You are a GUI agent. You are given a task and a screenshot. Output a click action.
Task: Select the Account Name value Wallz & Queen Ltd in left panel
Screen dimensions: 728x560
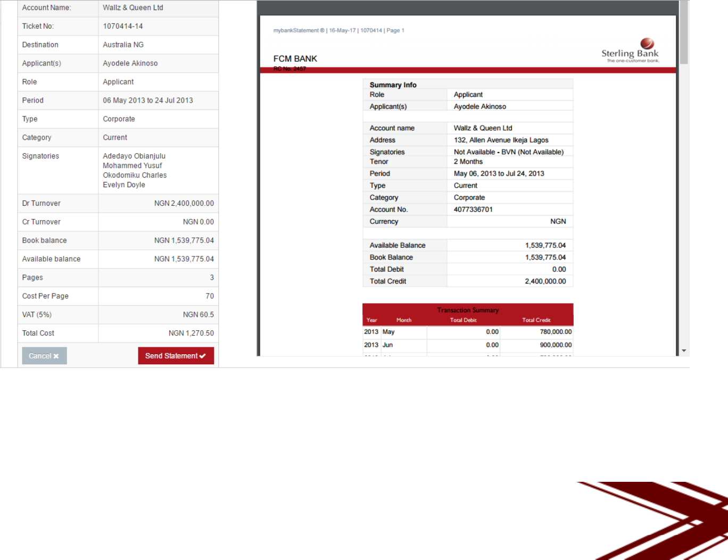pyautogui.click(x=133, y=7)
